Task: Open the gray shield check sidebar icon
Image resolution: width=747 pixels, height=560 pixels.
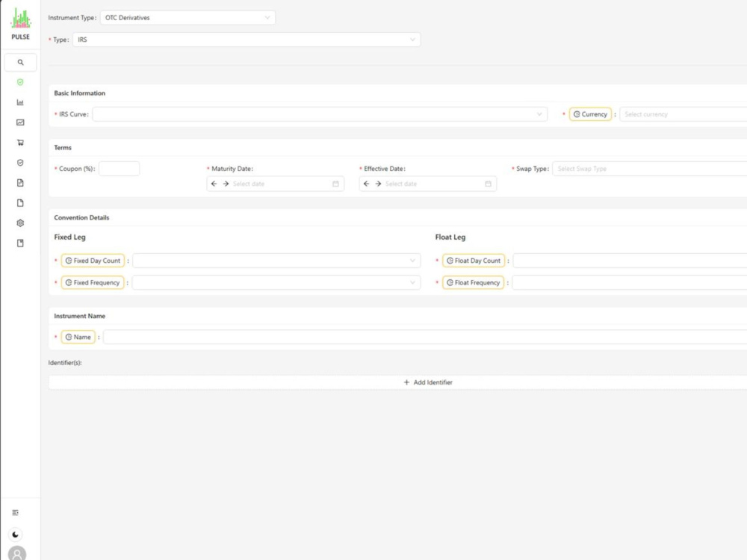Action: [x=20, y=163]
